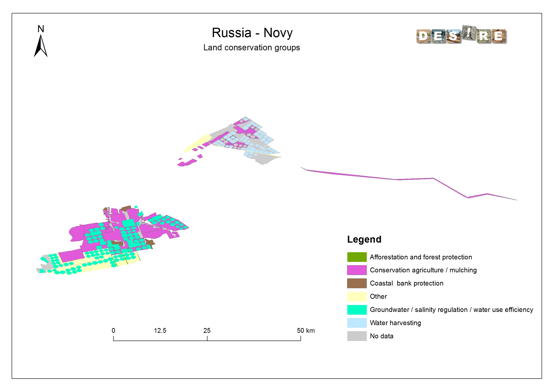
Task: Click the 12.5 scale bar label
Action: pos(160,331)
